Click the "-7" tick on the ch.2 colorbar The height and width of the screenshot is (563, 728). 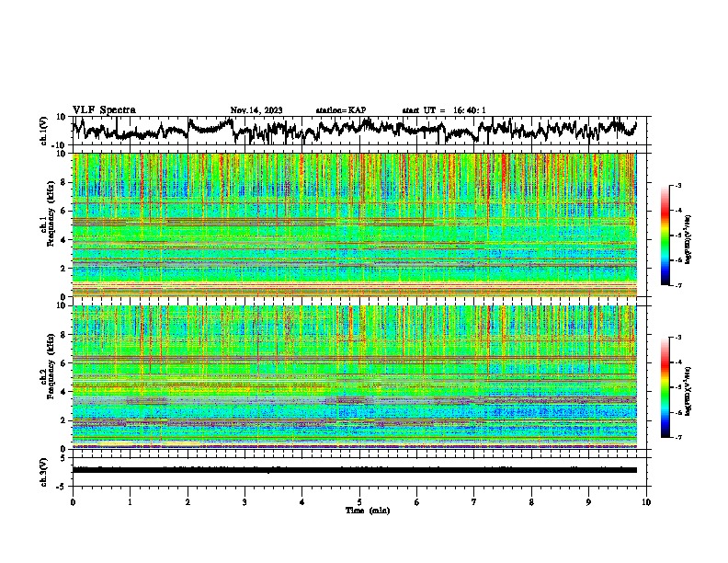click(x=677, y=437)
